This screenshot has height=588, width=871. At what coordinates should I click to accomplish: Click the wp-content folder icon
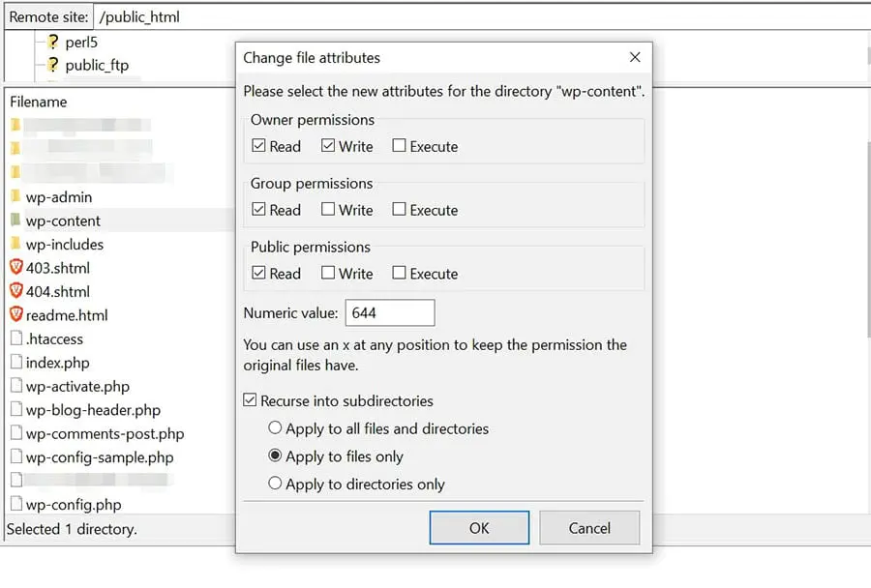point(15,221)
